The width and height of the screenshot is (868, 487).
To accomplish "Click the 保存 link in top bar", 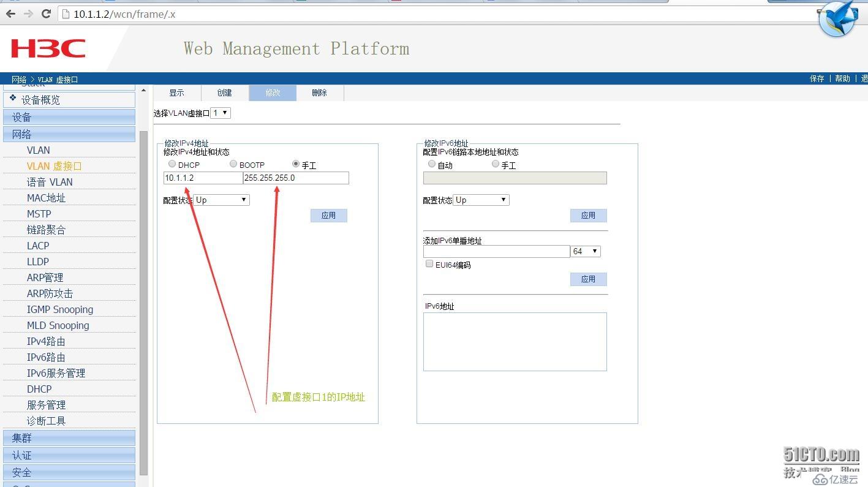I will (x=817, y=78).
